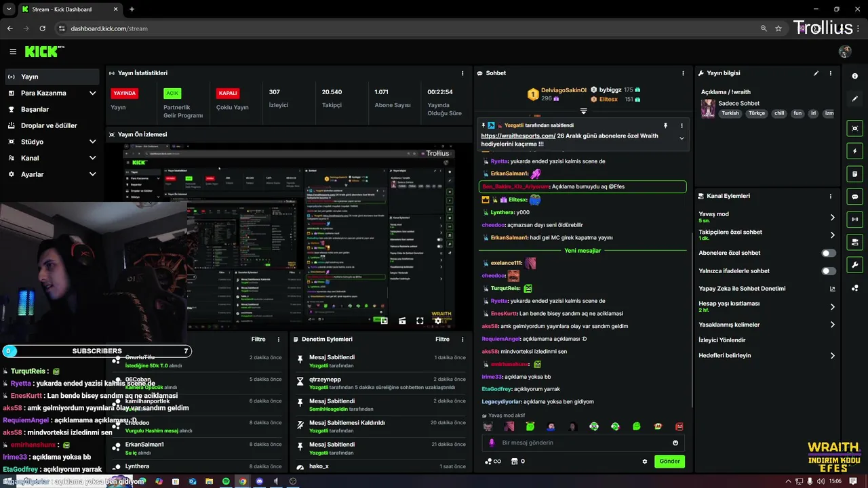
Task: Click İzleyici Yönlendir option
Action: [x=722, y=340]
